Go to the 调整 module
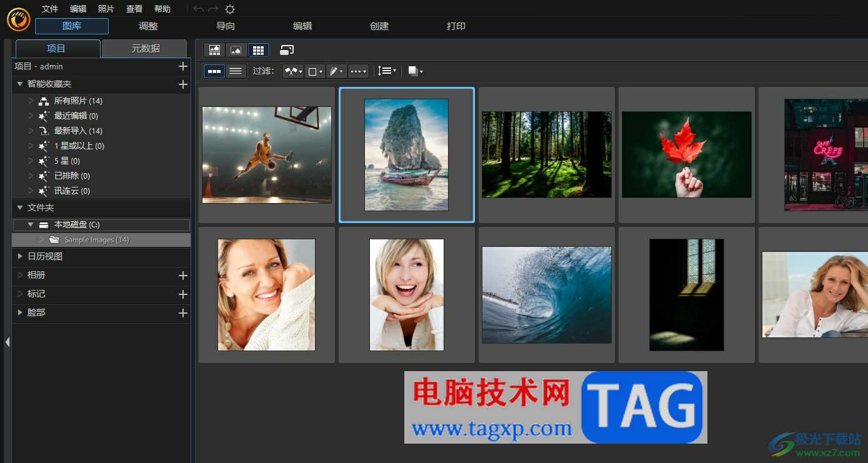The image size is (868, 463). [148, 26]
